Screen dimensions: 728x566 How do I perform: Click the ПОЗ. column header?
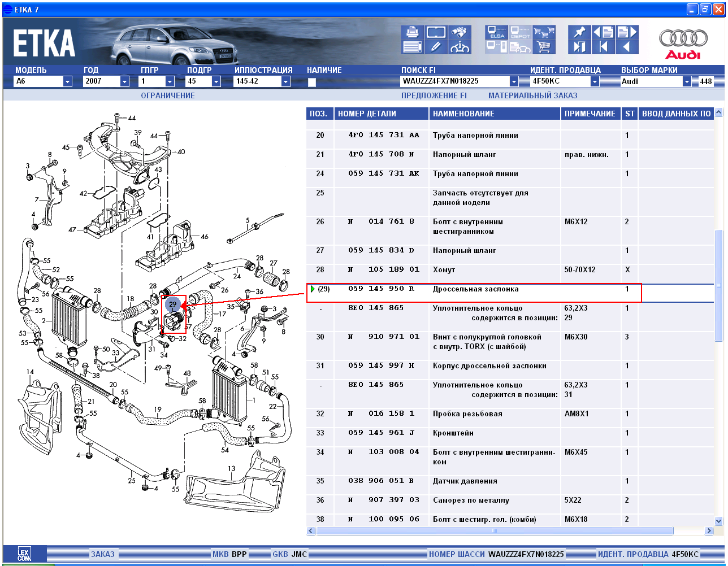[320, 114]
